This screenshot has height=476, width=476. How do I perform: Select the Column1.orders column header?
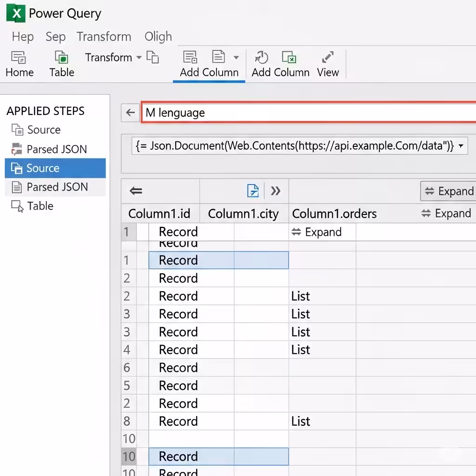pyautogui.click(x=334, y=214)
